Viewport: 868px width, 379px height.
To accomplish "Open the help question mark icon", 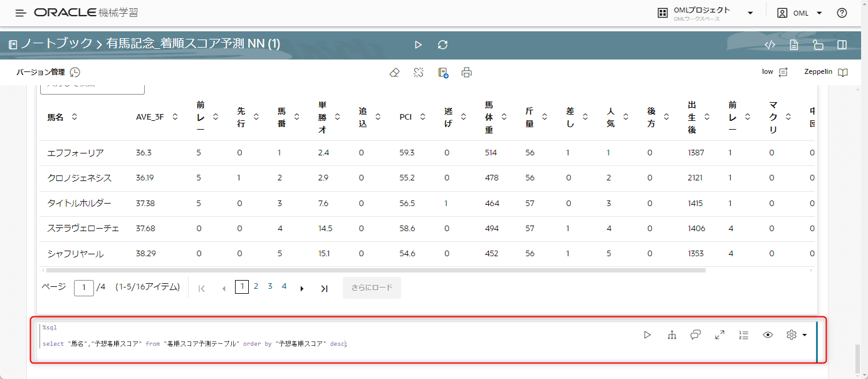I will click(x=842, y=13).
